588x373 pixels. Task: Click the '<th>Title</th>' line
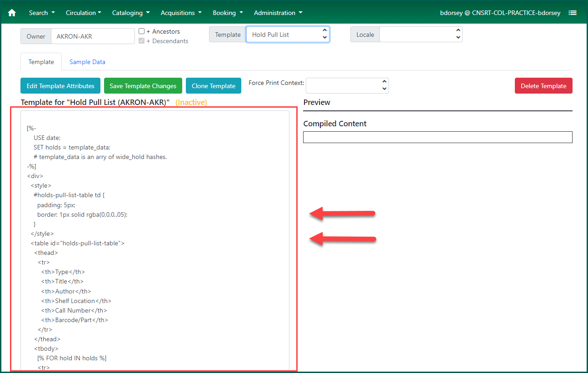pos(62,281)
